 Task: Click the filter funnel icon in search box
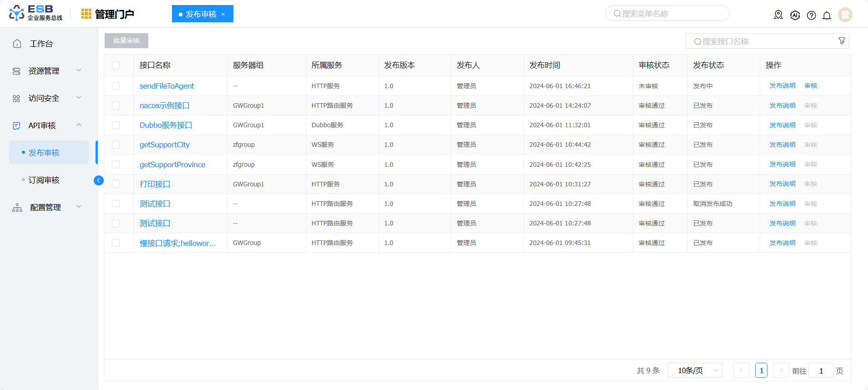(x=842, y=41)
